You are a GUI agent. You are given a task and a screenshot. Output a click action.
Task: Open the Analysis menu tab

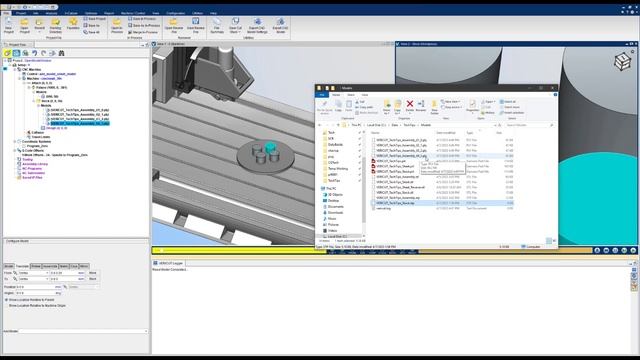(51, 13)
